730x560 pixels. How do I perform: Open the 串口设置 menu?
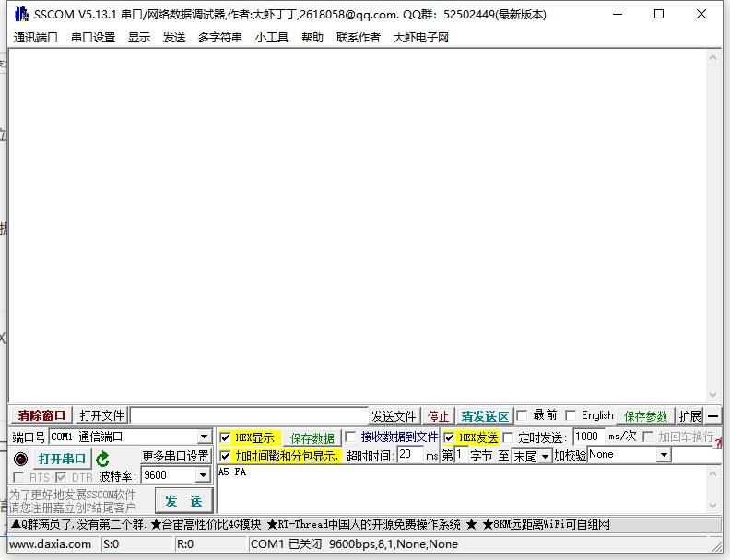[x=93, y=38]
